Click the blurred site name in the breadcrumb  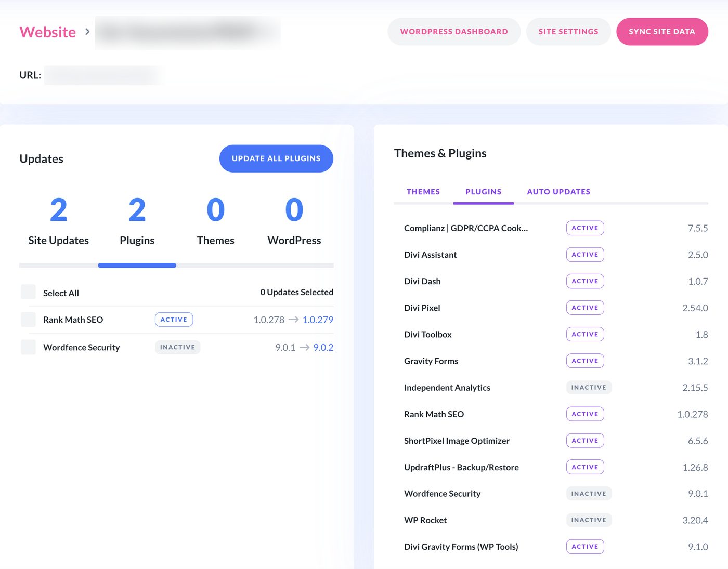pyautogui.click(x=188, y=33)
